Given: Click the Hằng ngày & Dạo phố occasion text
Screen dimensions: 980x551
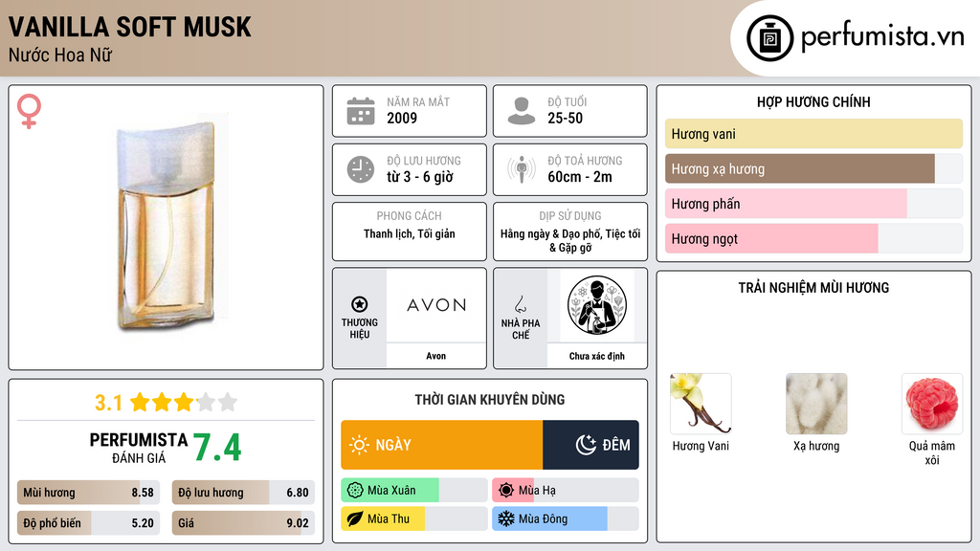Looking at the screenshot, I should pos(570,240).
